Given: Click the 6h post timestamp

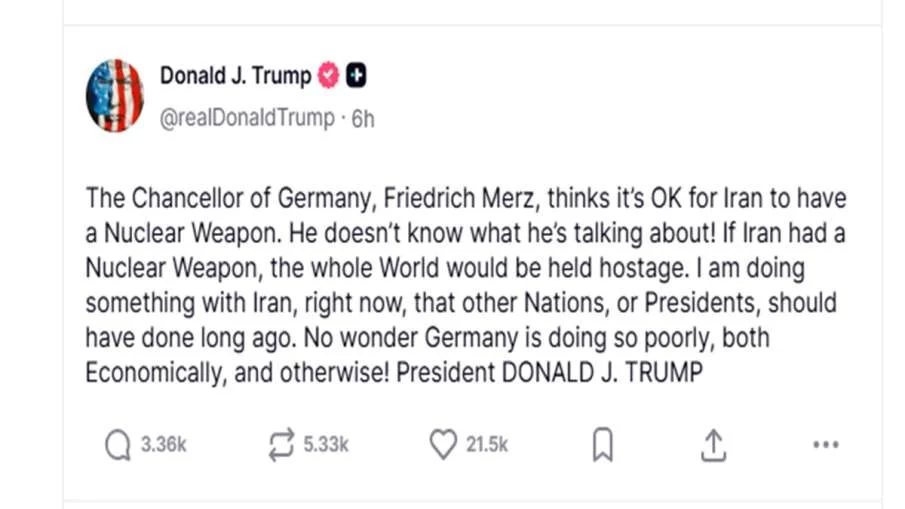Looking at the screenshot, I should (363, 118).
